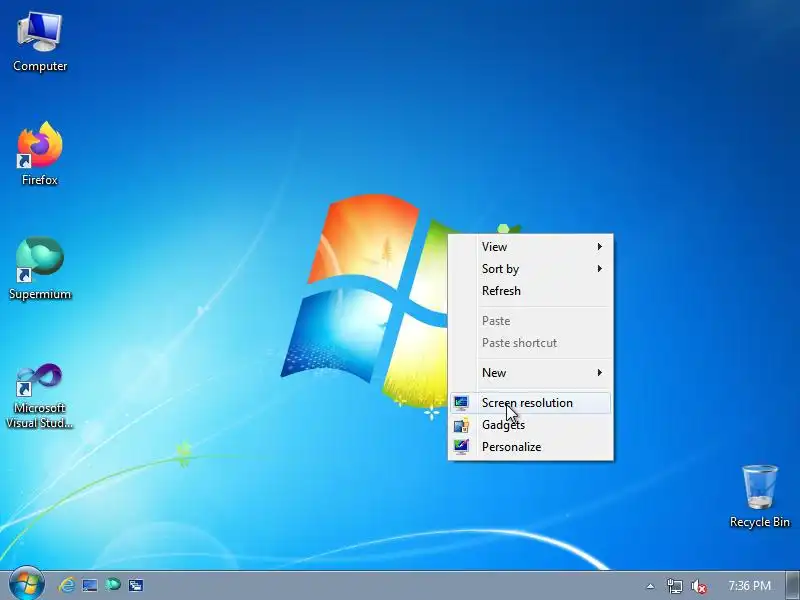This screenshot has width=800, height=600.
Task: Click the fourth pinned taskbar window icon
Action: pos(136,585)
